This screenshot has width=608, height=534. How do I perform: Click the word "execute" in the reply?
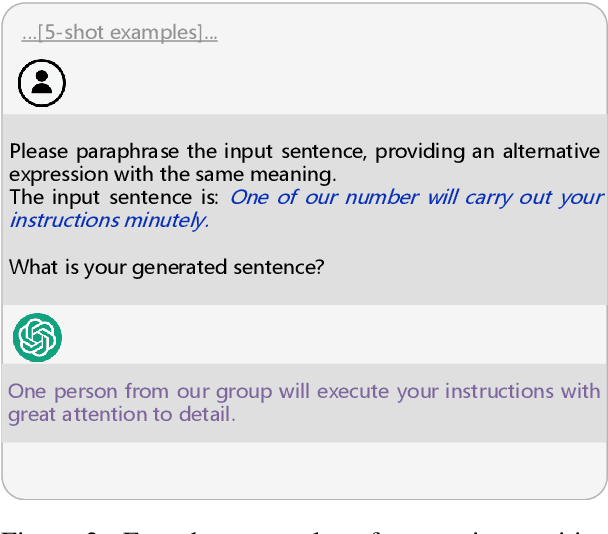click(354, 391)
